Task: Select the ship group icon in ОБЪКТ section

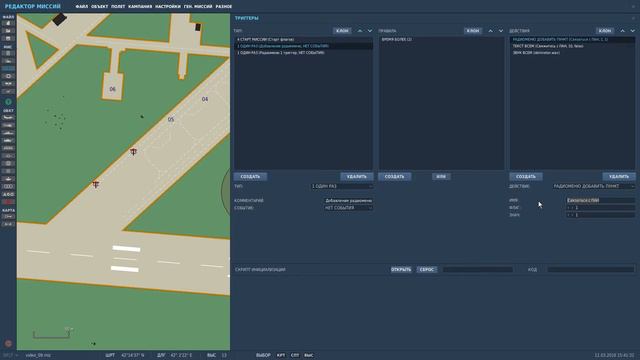Action: pyautogui.click(x=8, y=133)
